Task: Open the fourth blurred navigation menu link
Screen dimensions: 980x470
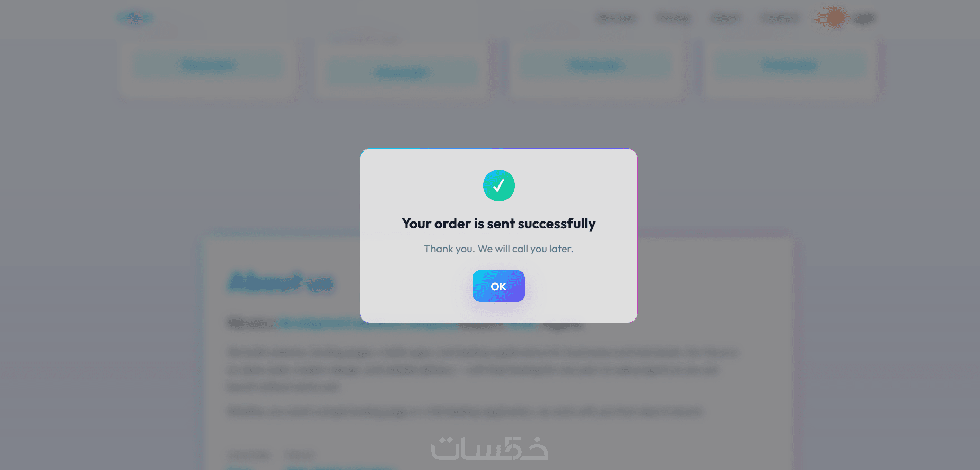Action: [x=779, y=19]
